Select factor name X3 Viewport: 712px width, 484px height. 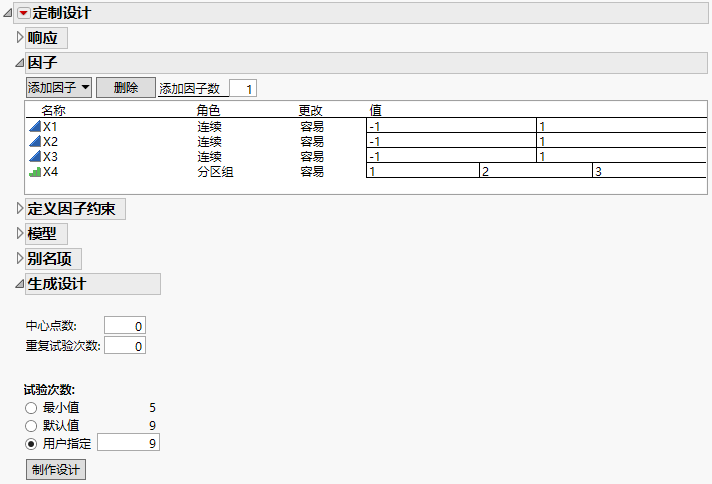click(50, 157)
